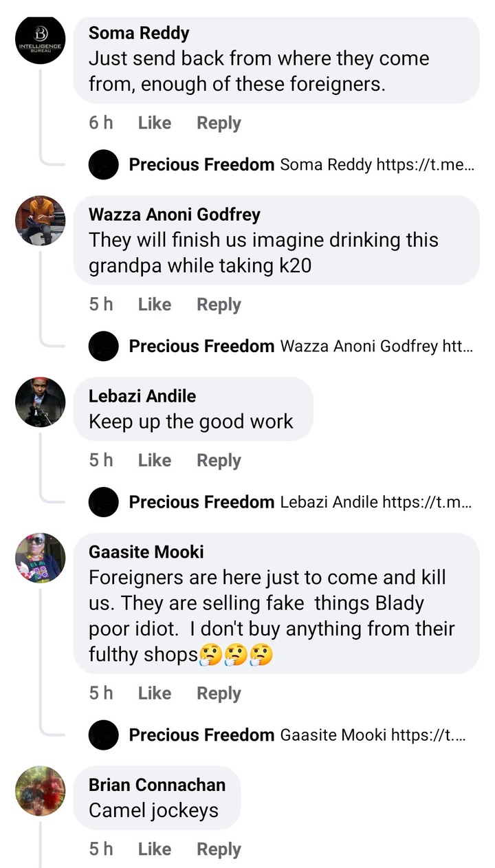Screen dimensions: 495x868
Task: Reply to Gaasite Mooki's comment
Action: click(x=219, y=693)
